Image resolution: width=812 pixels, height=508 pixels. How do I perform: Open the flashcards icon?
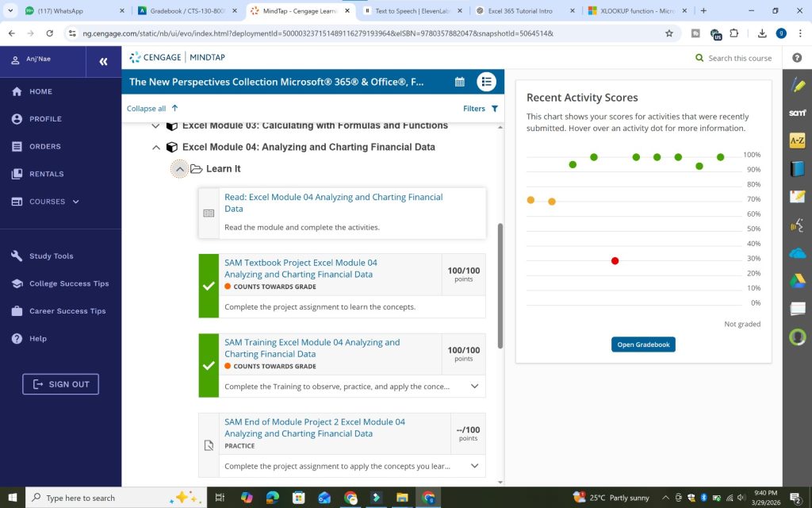798,309
